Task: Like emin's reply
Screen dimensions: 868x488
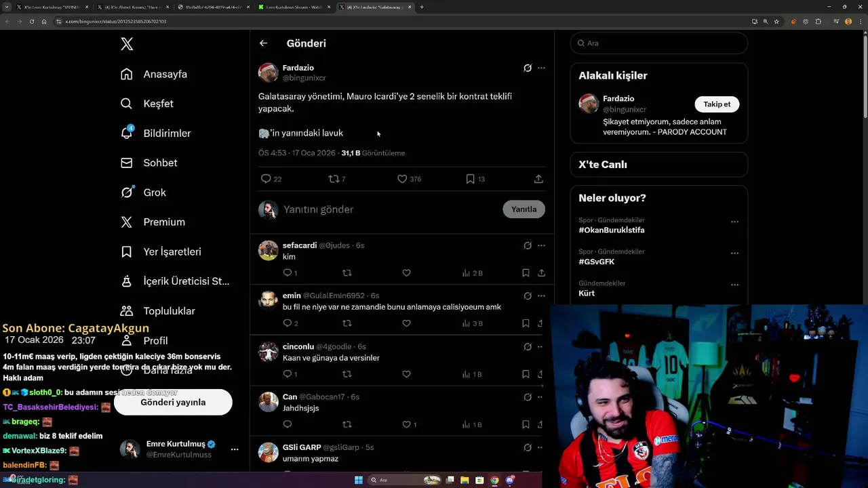Action: pos(406,323)
